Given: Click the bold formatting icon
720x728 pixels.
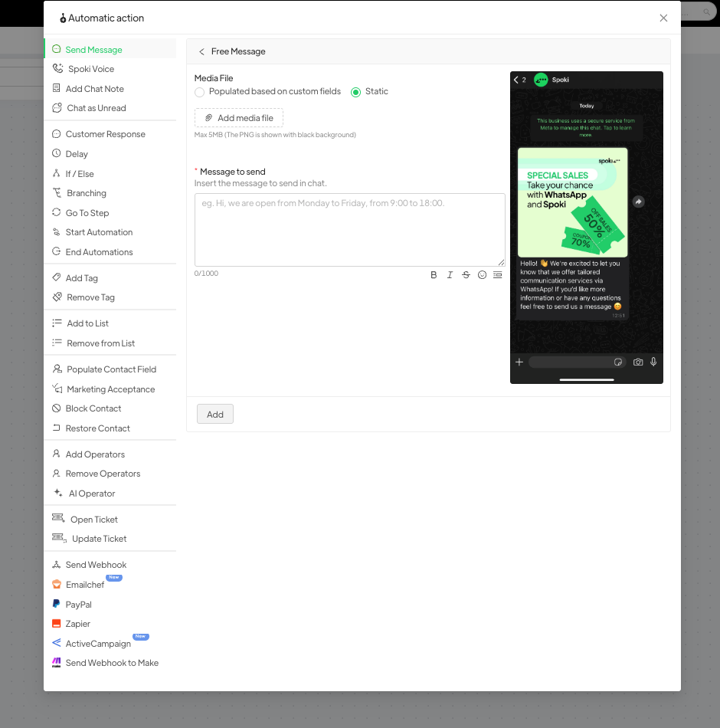Looking at the screenshot, I should 434,275.
